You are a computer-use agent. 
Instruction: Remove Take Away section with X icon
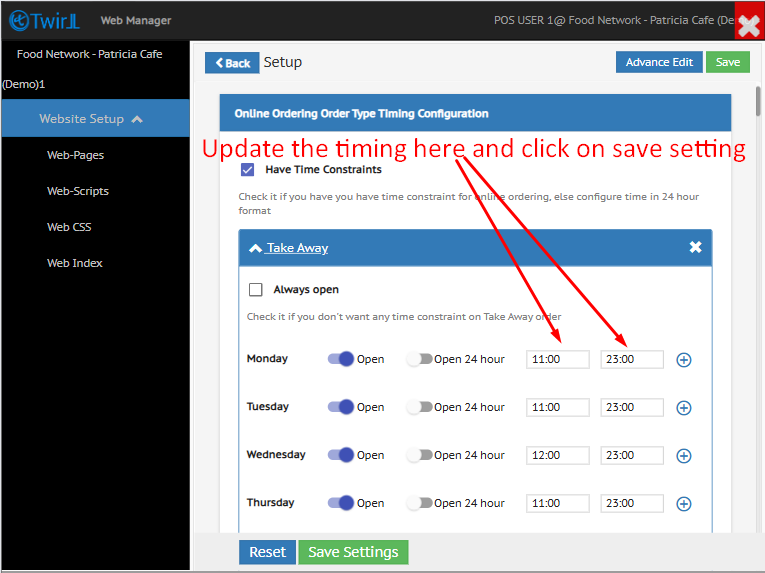click(x=695, y=247)
